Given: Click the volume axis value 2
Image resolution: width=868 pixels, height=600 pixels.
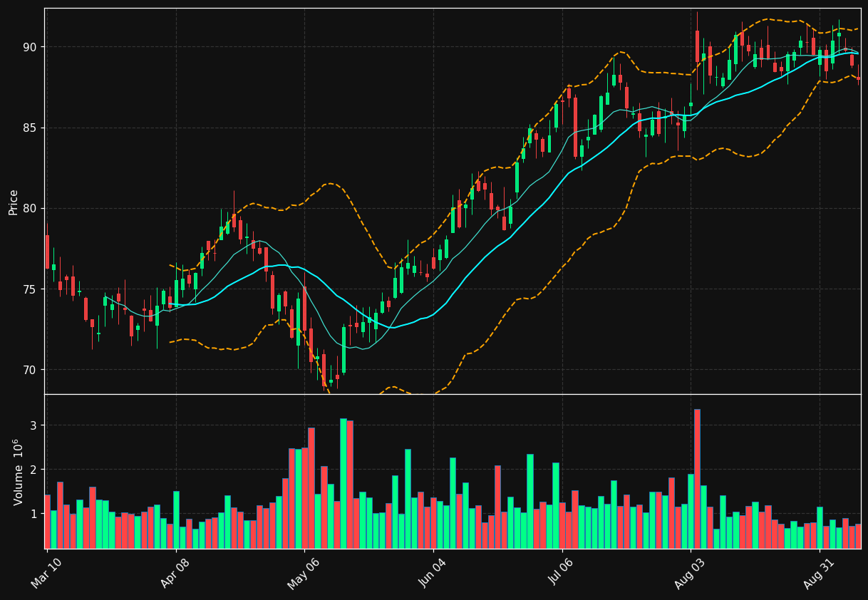Looking at the screenshot, I should (33, 470).
